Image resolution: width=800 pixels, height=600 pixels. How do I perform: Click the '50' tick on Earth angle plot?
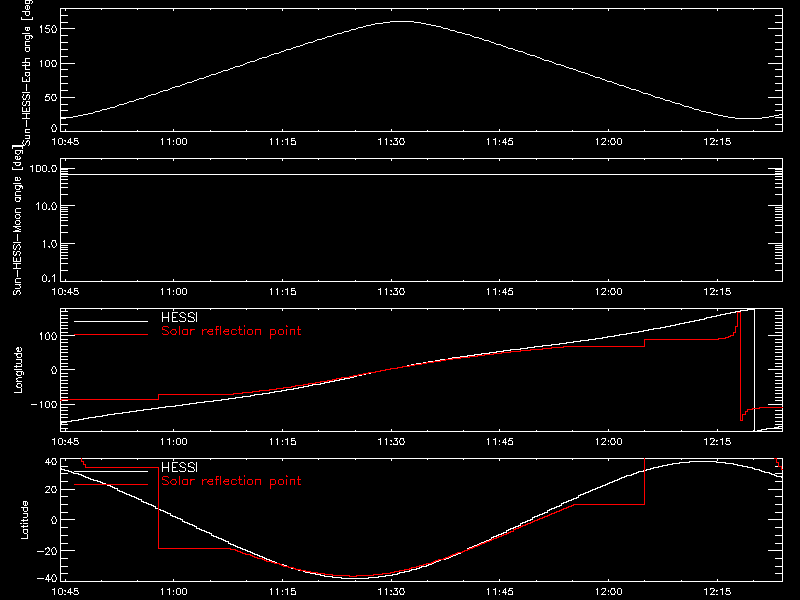point(52,97)
